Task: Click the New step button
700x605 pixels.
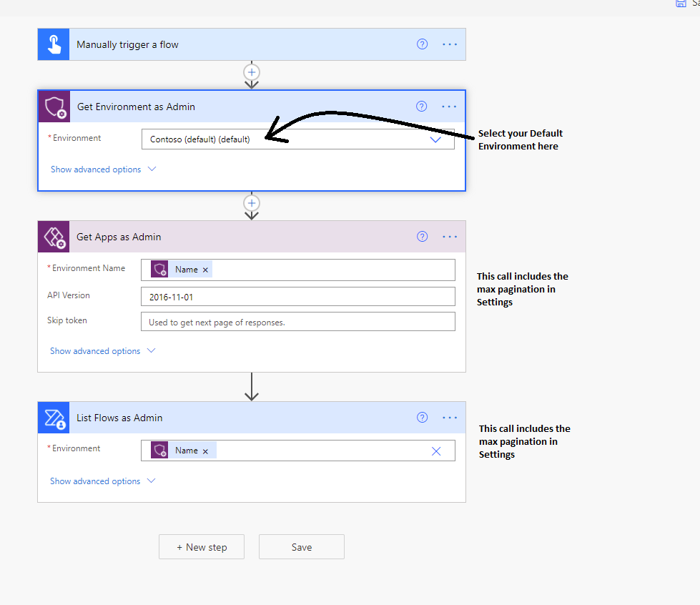Action: pos(202,546)
